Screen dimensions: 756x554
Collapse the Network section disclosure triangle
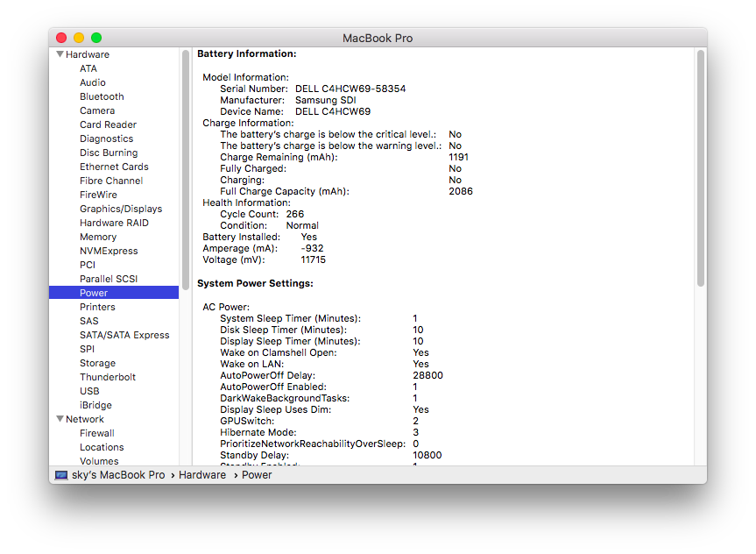(60, 419)
